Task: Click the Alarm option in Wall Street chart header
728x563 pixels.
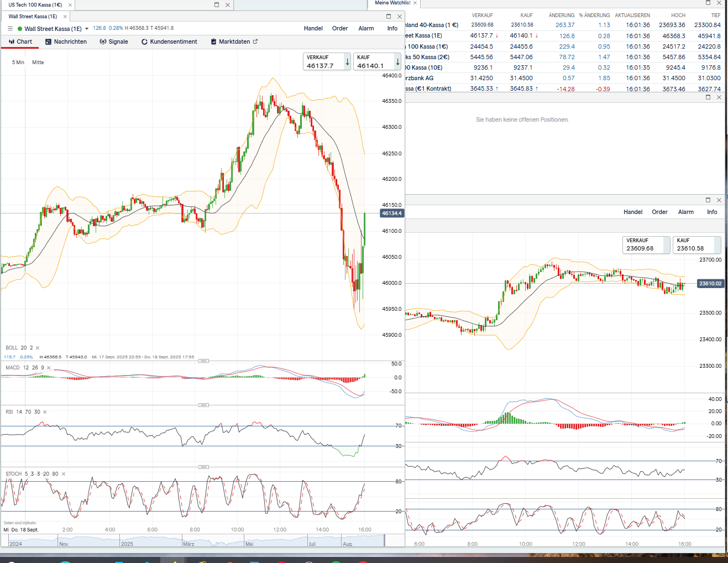Action: (366, 29)
